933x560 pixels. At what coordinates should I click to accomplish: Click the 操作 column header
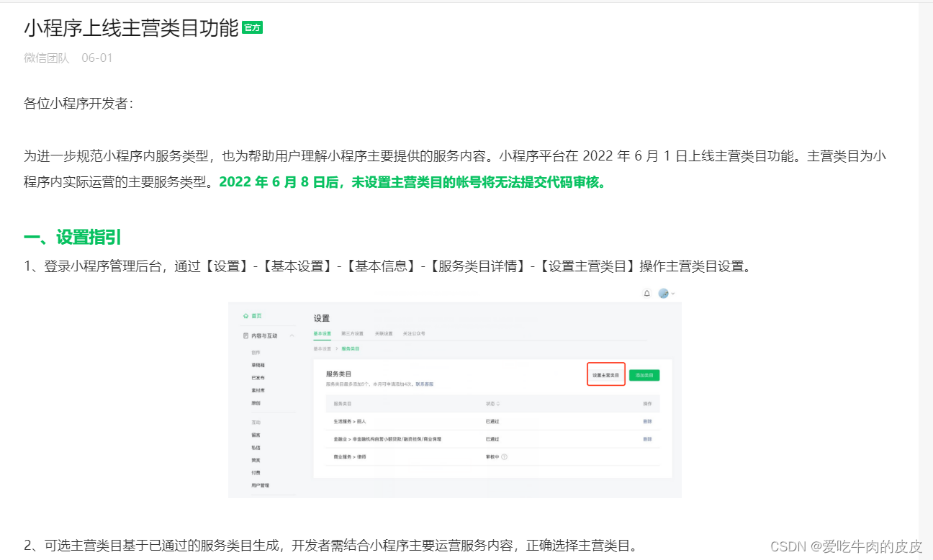[647, 404]
